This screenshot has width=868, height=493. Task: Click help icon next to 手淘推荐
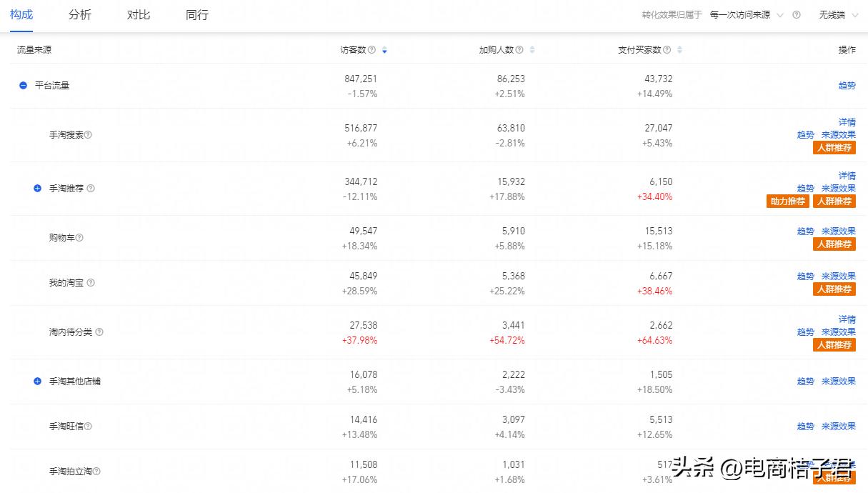[91, 189]
